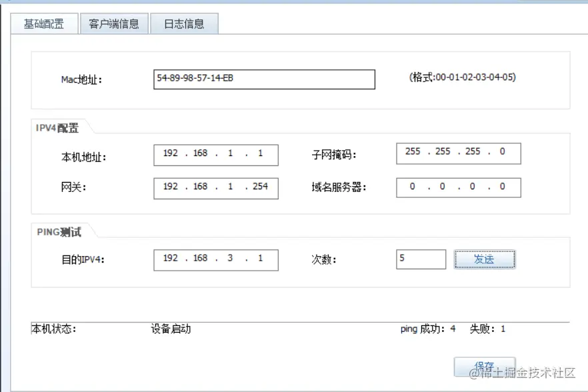The width and height of the screenshot is (588, 392).
Task: Click the 3 octet in 目的IPV4 field
Action: click(230, 258)
